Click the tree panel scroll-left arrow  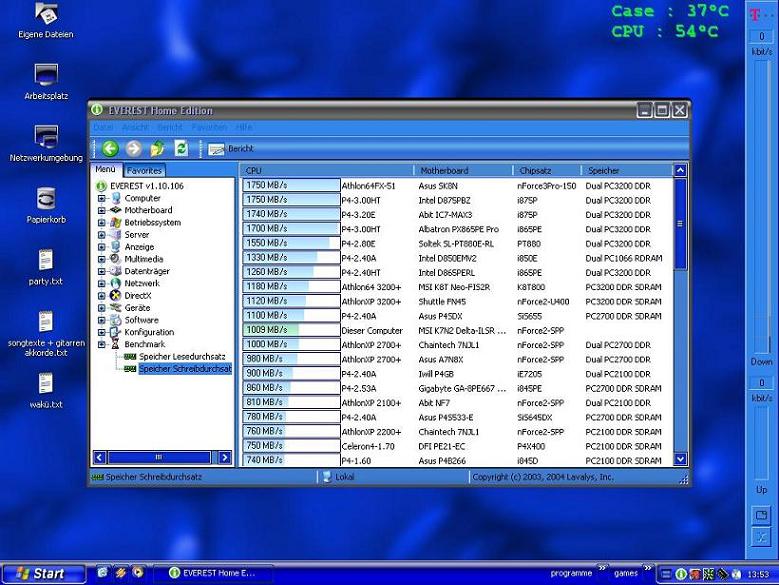(x=99, y=457)
